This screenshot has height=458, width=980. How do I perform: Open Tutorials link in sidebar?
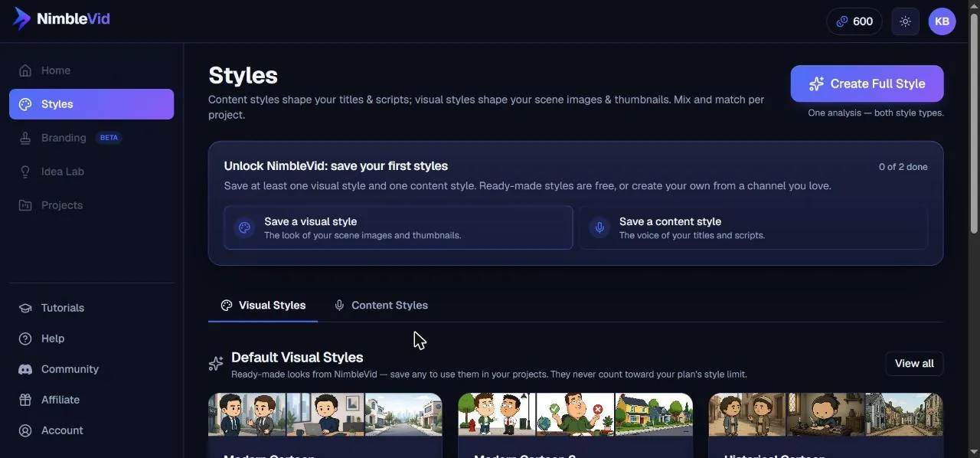click(92, 308)
